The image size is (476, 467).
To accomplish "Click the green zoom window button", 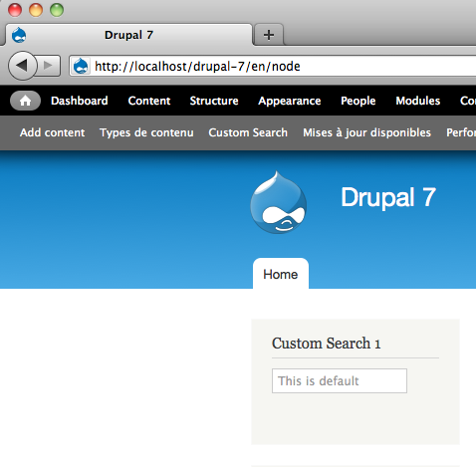I will tap(57, 10).
